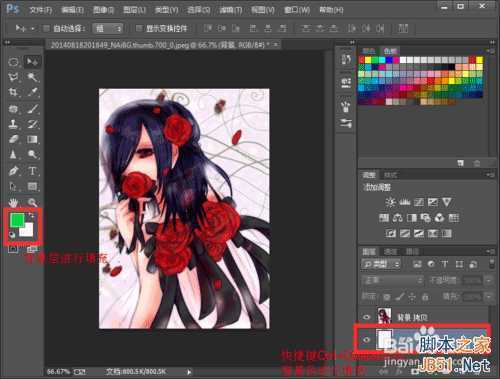Switch to the Swatches tab

(x=390, y=51)
